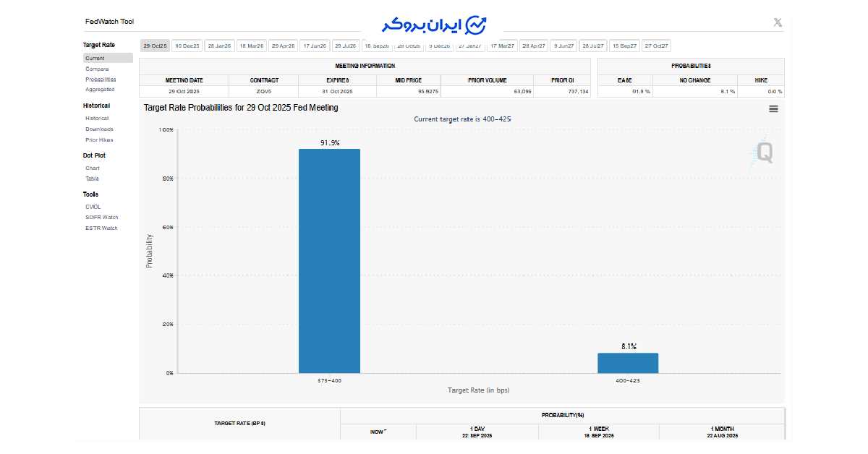This screenshot has width=868, height=454.
Task: Open SOFR Watch tool
Action: tap(102, 218)
